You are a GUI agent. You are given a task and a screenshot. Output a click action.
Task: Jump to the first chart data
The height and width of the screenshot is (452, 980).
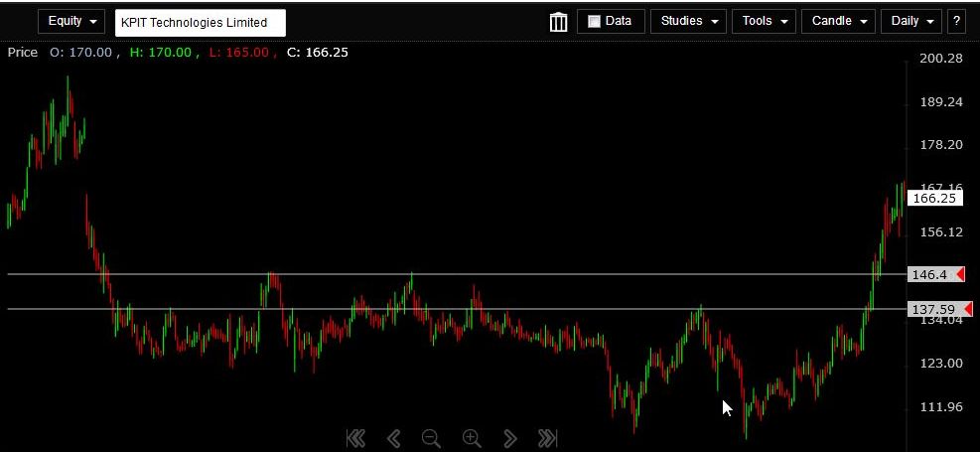[355, 438]
